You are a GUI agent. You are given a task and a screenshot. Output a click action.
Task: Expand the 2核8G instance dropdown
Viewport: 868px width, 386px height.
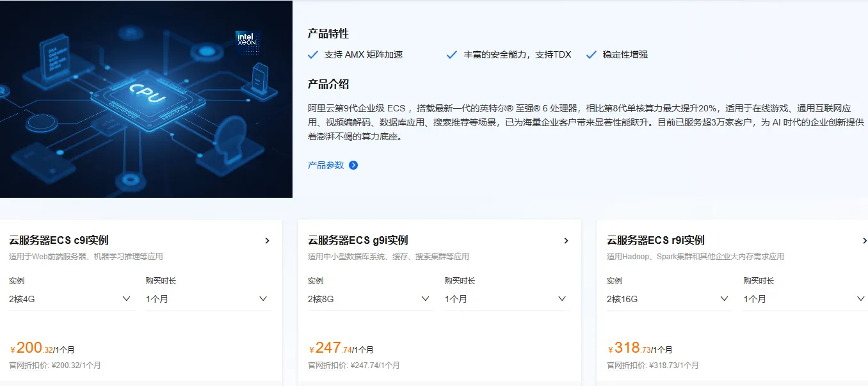[371, 299]
